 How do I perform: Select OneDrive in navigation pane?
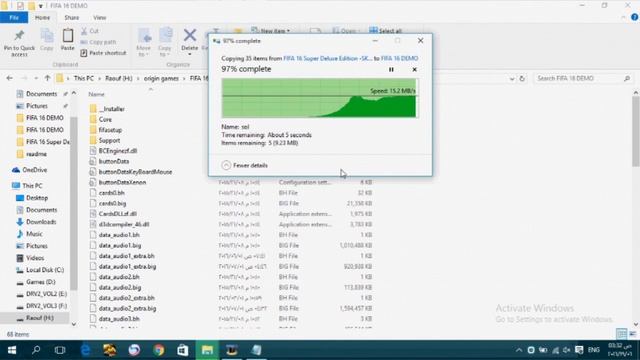pos(30,170)
